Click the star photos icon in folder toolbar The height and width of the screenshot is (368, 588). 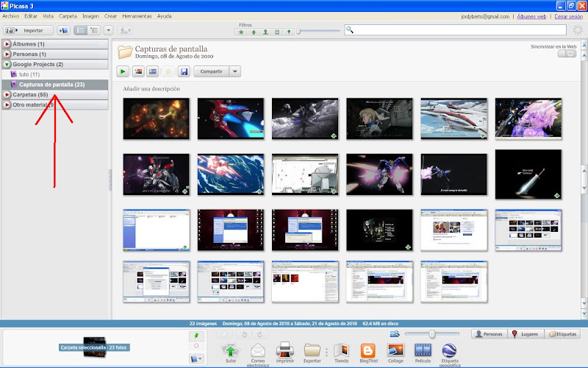coord(168,71)
